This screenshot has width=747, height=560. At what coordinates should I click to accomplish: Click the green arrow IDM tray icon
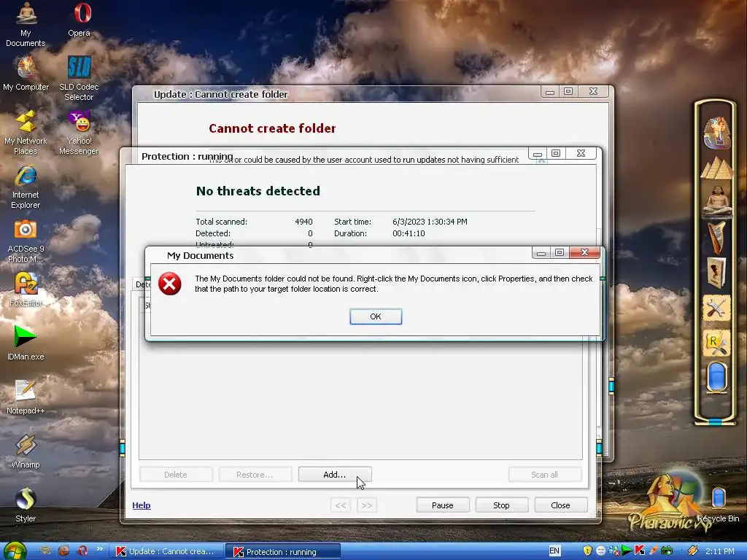(627, 551)
